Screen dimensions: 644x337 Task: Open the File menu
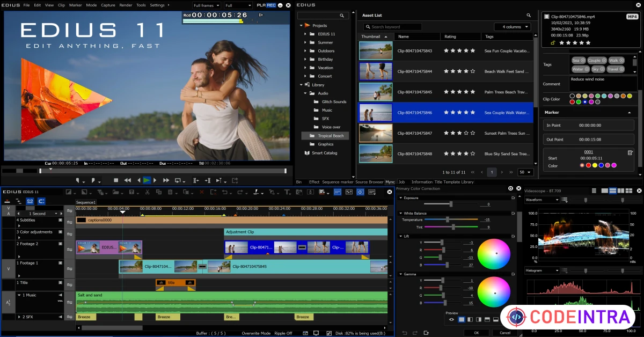click(x=26, y=5)
